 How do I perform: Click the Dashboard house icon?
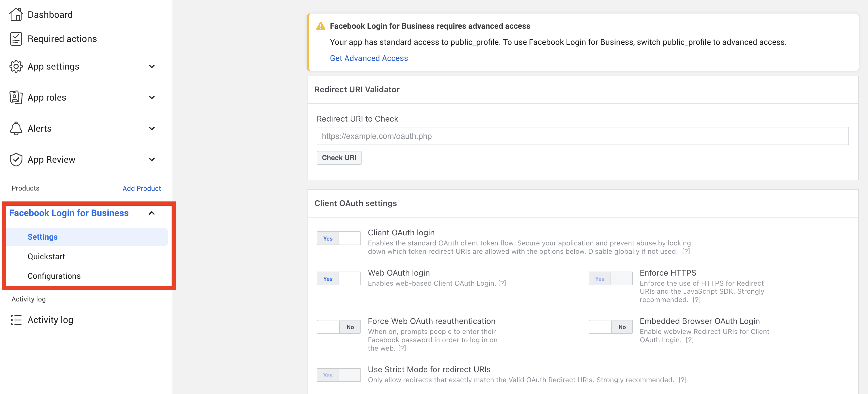16,14
